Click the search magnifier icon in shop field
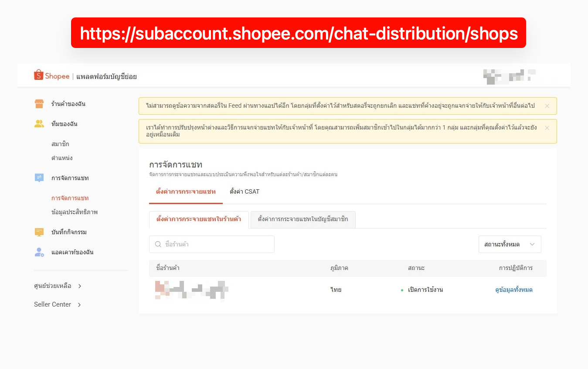Image resolution: width=588 pixels, height=369 pixels. tap(158, 244)
